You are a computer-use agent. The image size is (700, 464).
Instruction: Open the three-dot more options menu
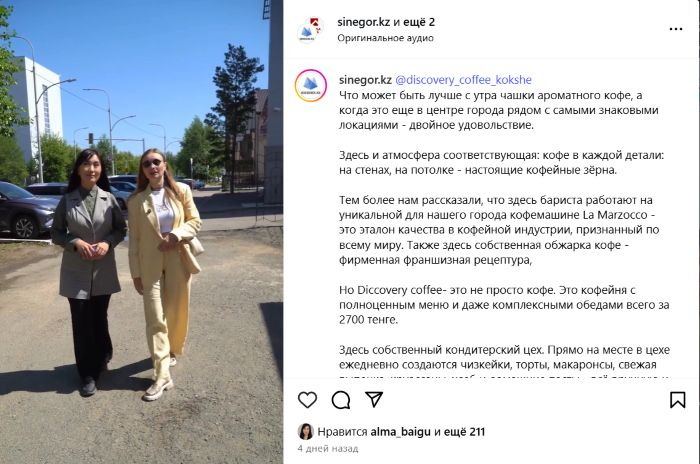pos(676,29)
